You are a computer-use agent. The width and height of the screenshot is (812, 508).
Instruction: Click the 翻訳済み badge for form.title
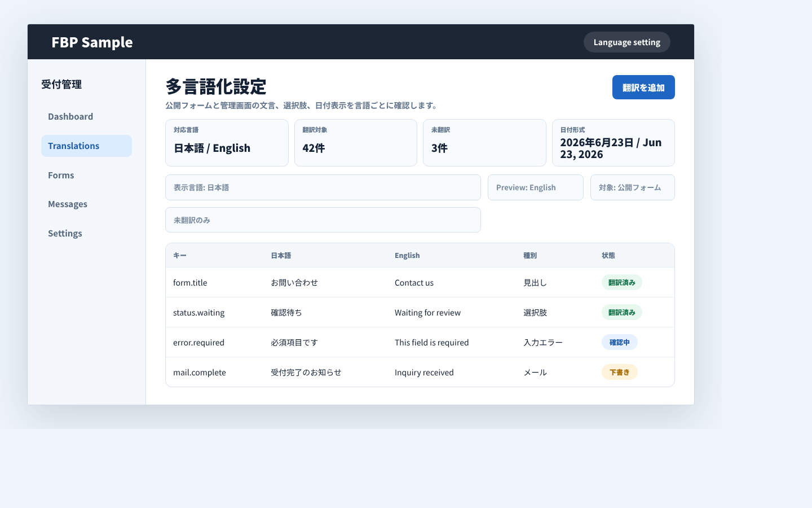point(622,283)
